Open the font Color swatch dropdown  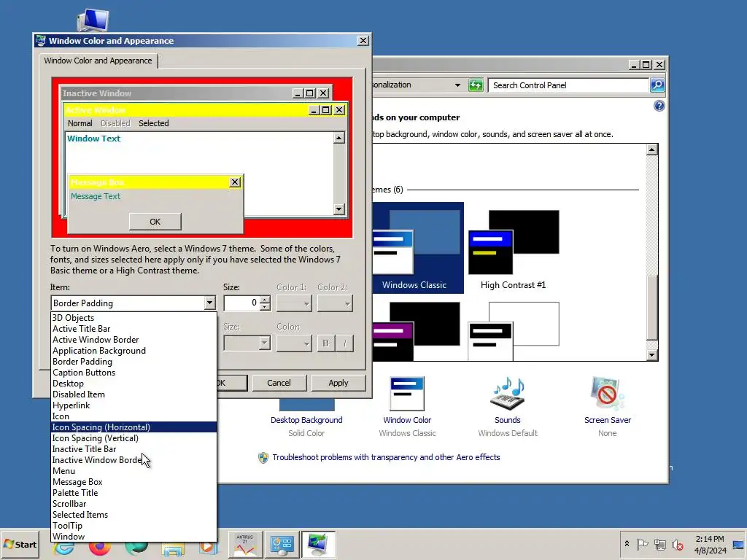(x=294, y=343)
